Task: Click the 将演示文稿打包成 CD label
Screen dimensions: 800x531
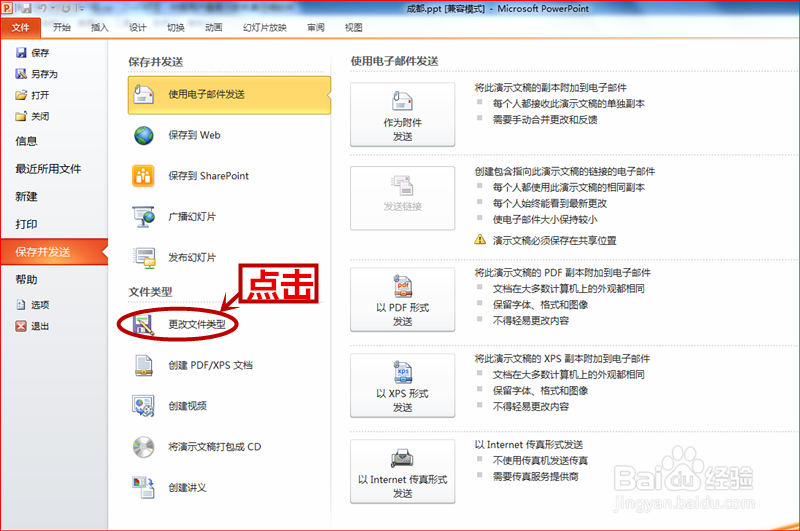Action: [215, 447]
